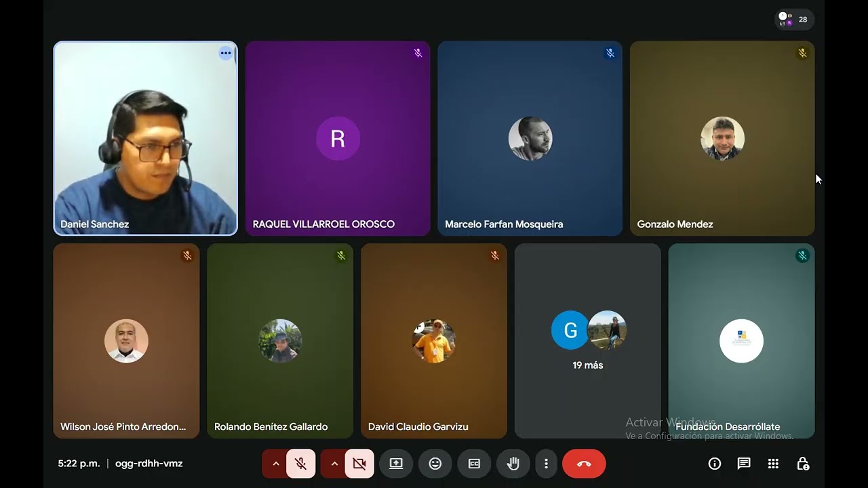Turn on closed captions
The height and width of the screenshot is (488, 868).
click(474, 464)
